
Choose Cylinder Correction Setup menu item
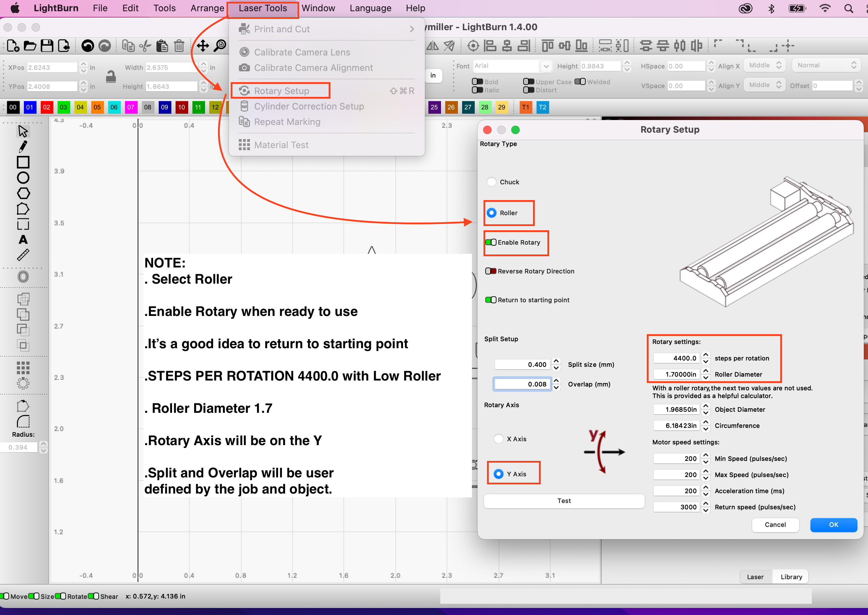[309, 106]
